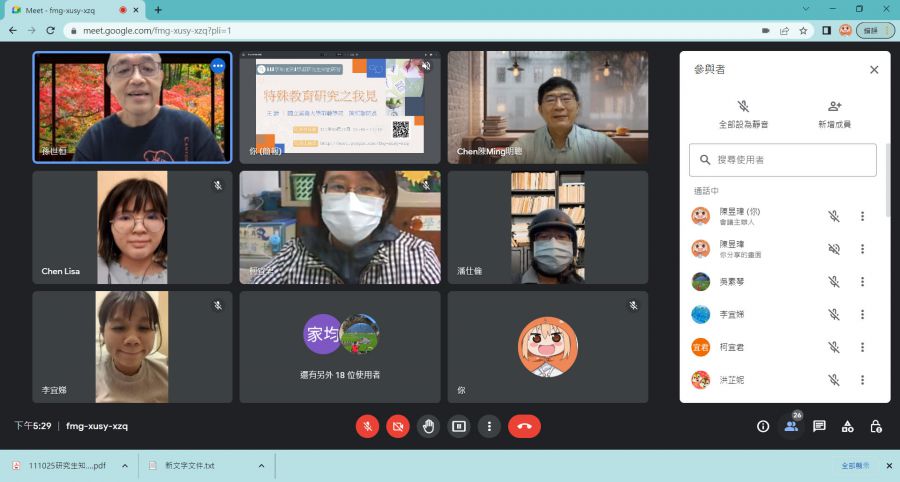The image size is (900, 482).
Task: Open the activities panel icon
Action: [x=847, y=426]
